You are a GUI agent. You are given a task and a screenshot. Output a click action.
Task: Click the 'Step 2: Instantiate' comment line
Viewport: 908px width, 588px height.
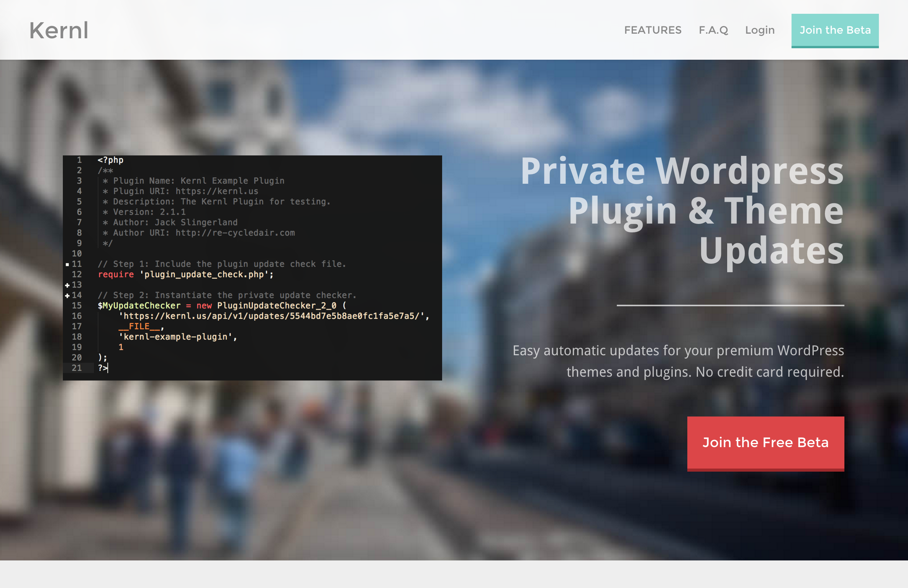227,295
